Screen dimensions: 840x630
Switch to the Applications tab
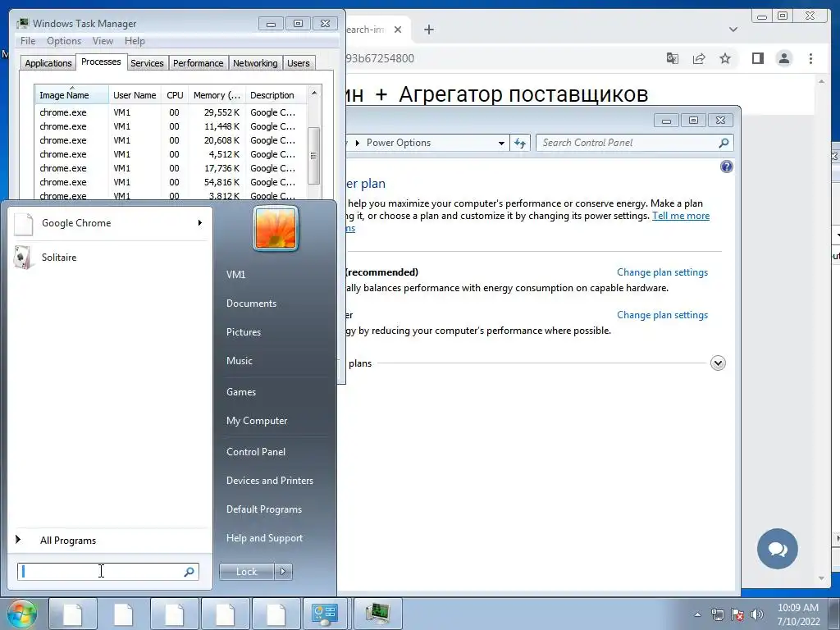48,63
